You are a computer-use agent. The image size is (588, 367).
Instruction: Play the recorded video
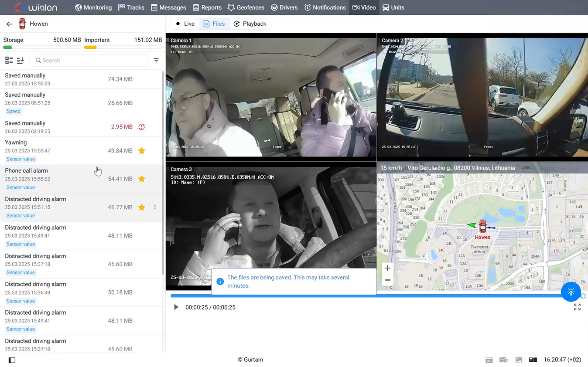[176, 307]
